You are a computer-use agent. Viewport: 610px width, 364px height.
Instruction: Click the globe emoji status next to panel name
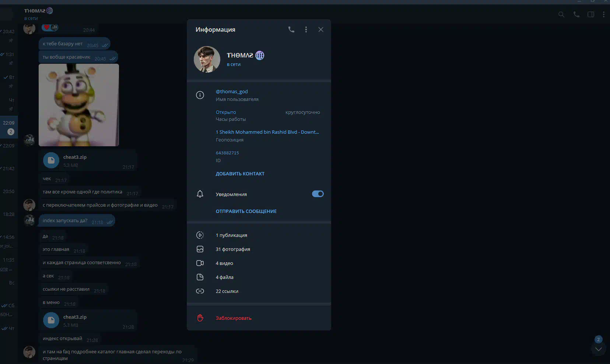[260, 55]
